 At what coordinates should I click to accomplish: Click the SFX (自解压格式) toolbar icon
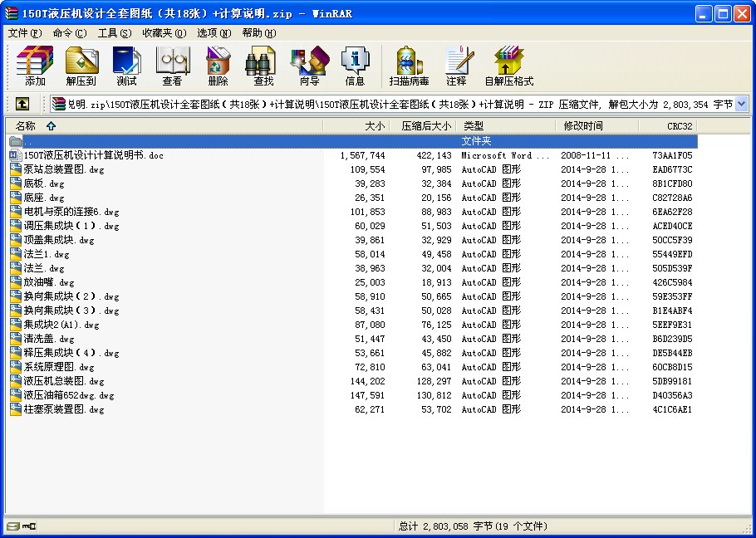point(509,66)
